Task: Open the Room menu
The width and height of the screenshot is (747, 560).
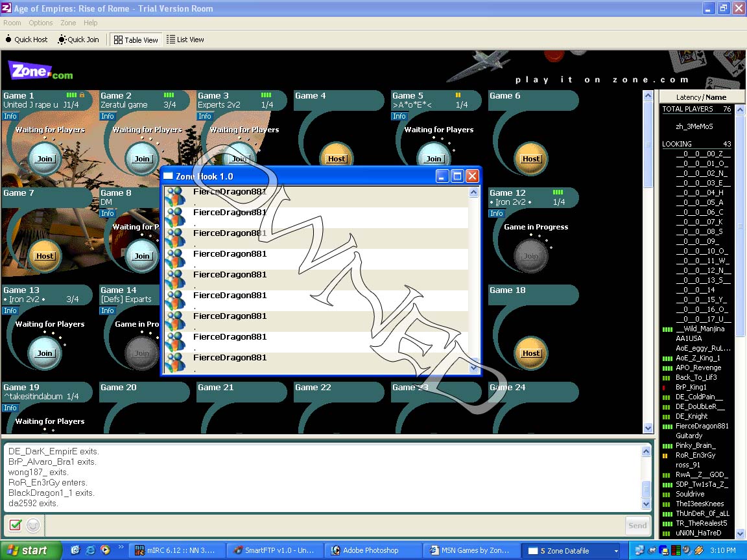Action: 12,23
